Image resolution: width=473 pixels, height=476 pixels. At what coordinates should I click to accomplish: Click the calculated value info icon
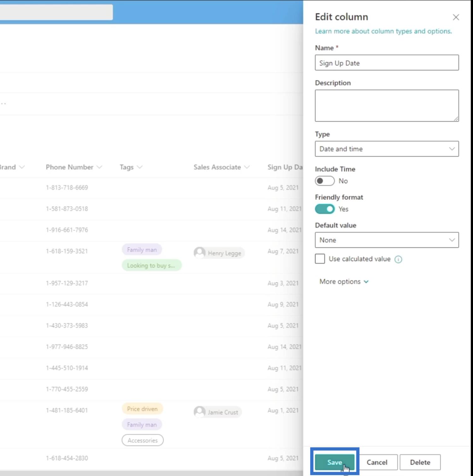tap(398, 259)
